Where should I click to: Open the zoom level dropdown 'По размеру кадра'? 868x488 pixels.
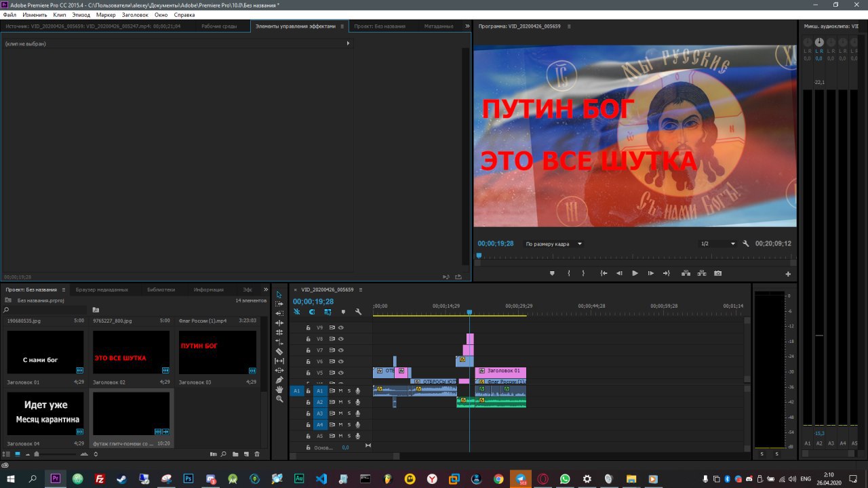(x=554, y=243)
